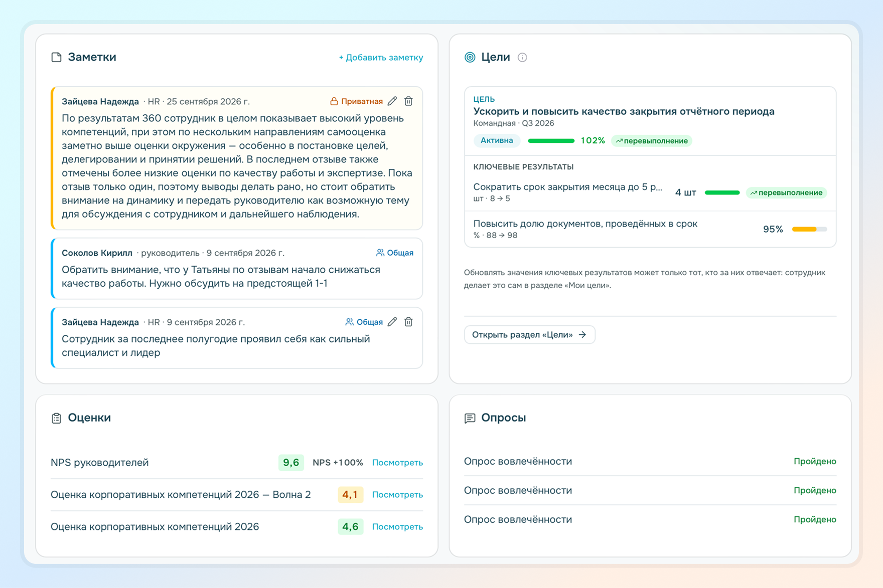Image resolution: width=883 pixels, height=588 pixels.
Task: View Оценка корпоративных компетенций 2026 score 4,6
Action: [x=397, y=526]
